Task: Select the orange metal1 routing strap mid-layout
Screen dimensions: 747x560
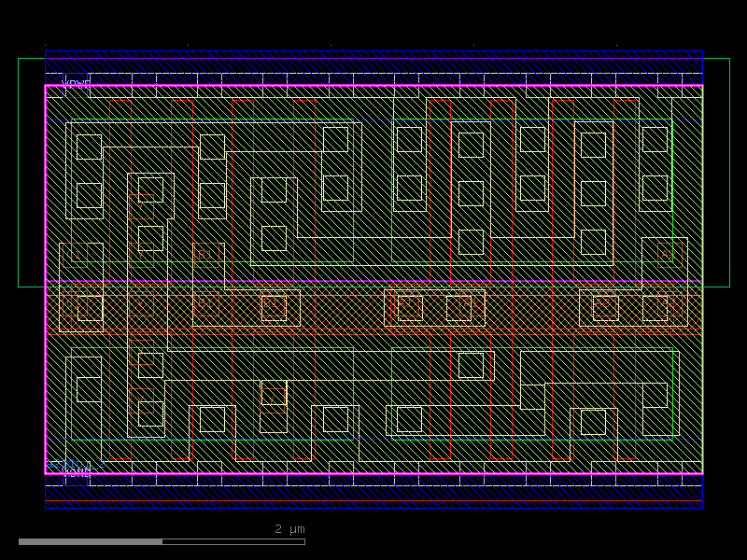Action: point(373,301)
